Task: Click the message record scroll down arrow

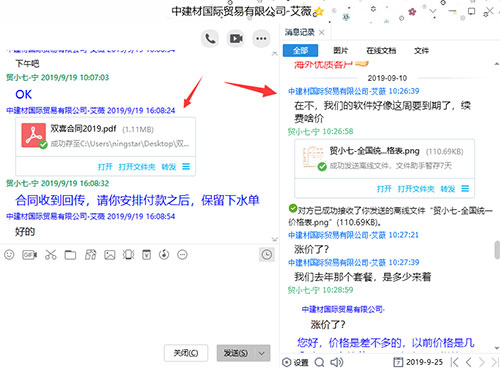Action: tap(497, 348)
